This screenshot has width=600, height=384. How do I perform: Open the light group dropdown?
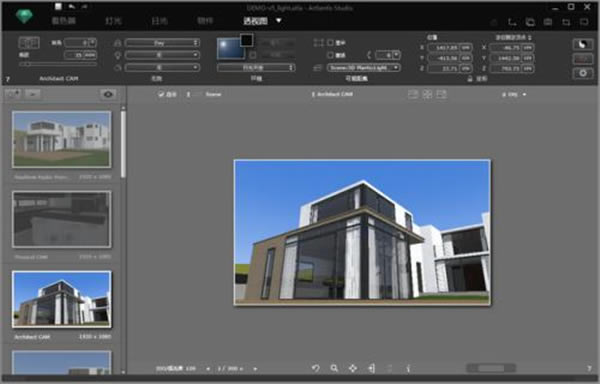[162, 55]
